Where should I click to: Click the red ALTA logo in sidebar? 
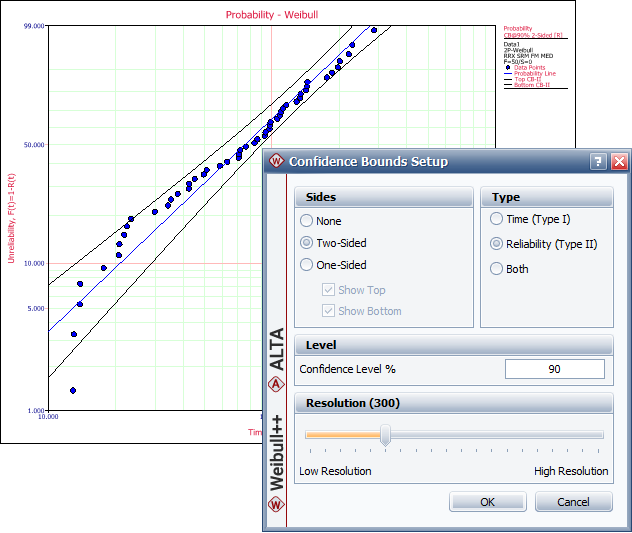277,384
